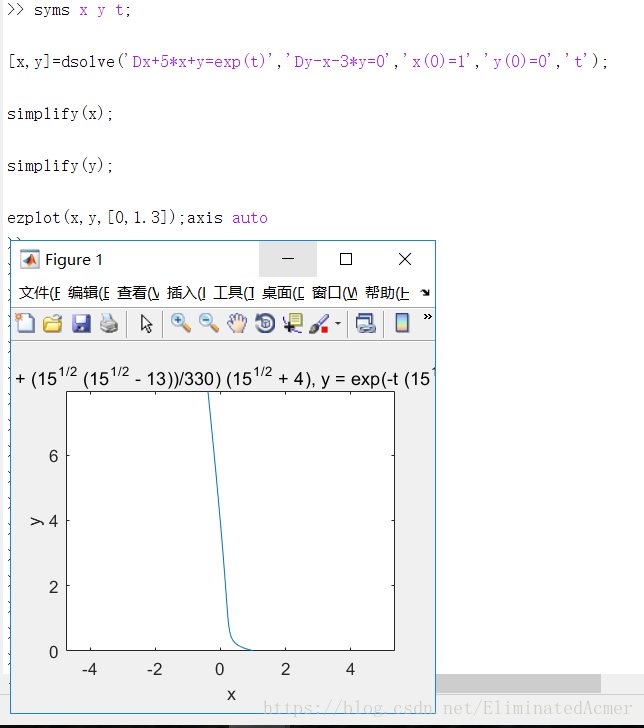Open the 查看 (View) menu
Image resolution: width=644 pixels, height=728 pixels.
pos(138,292)
